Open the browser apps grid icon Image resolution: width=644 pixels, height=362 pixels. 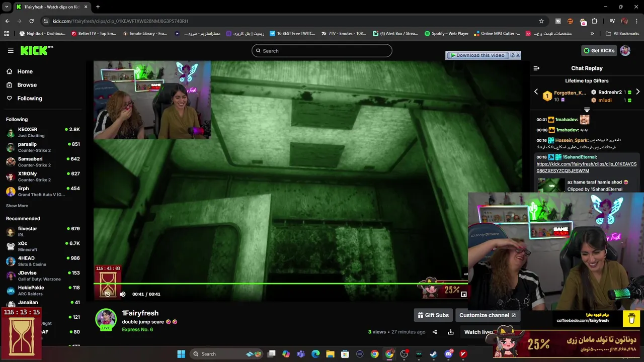7,34
